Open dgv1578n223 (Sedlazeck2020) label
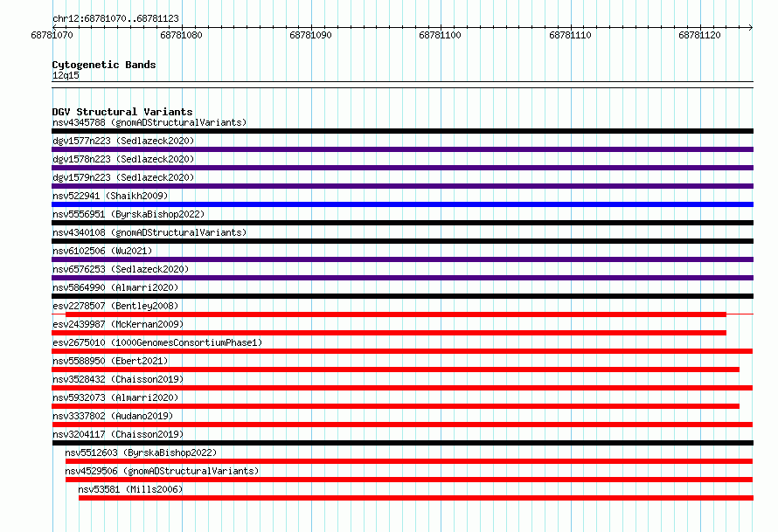778x532 pixels. coord(123,159)
